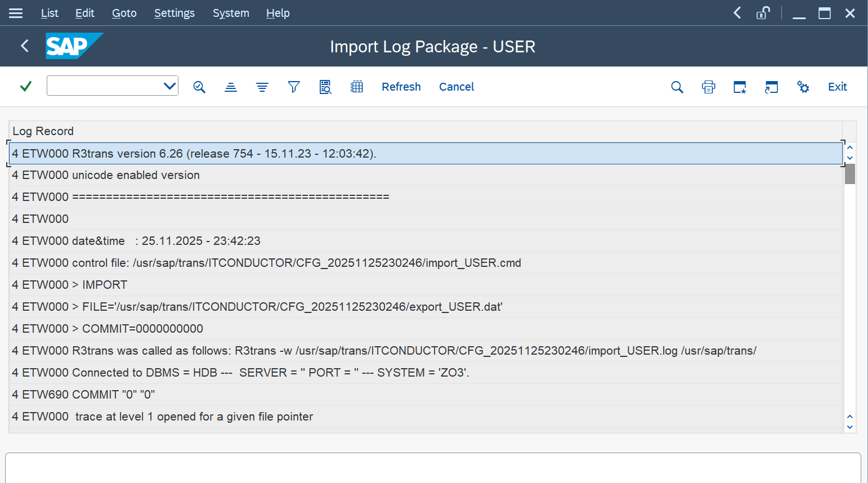Click the Find search icon on right

pos(677,87)
